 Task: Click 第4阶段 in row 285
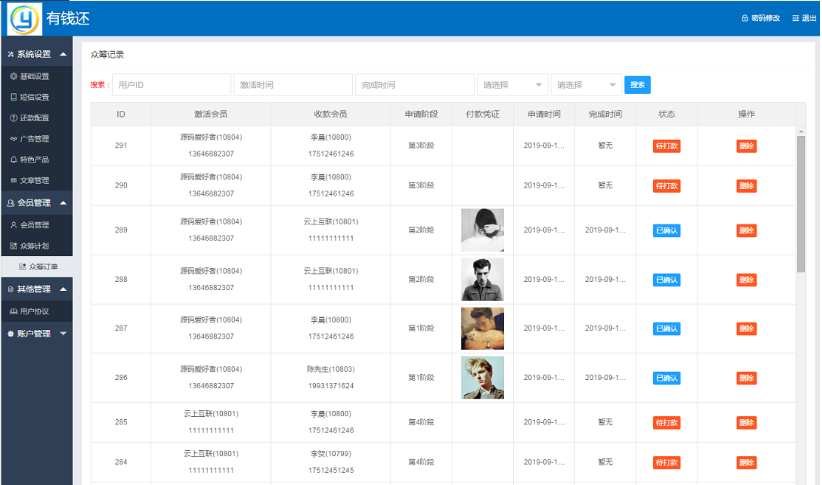coord(421,422)
